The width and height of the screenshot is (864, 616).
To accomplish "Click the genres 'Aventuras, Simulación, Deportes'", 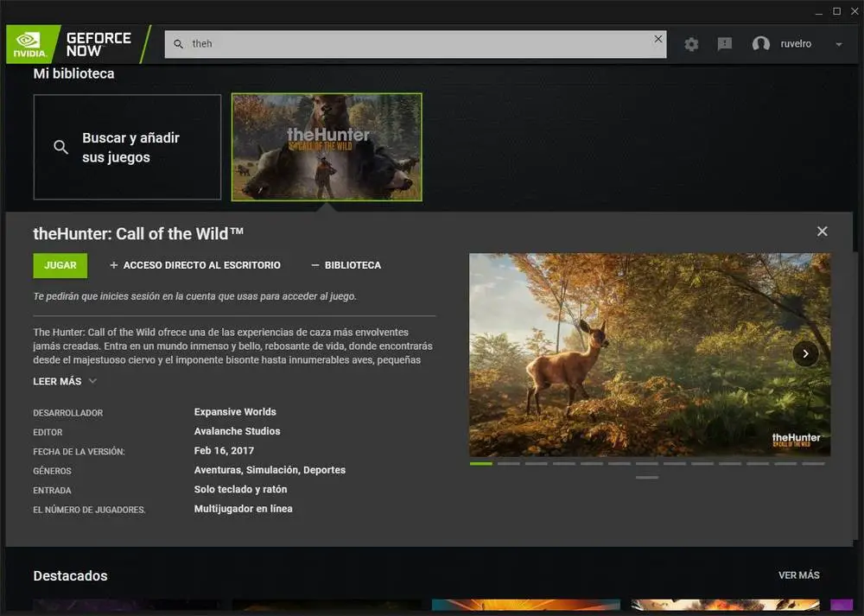I will 270,470.
